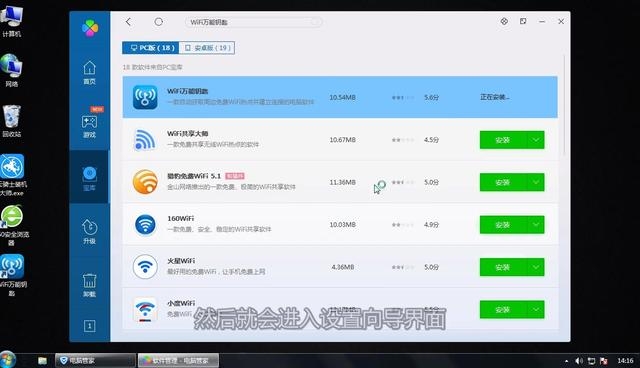The height and width of the screenshot is (368, 640).
Task: Click the volume icon in system tray
Action: (578, 361)
